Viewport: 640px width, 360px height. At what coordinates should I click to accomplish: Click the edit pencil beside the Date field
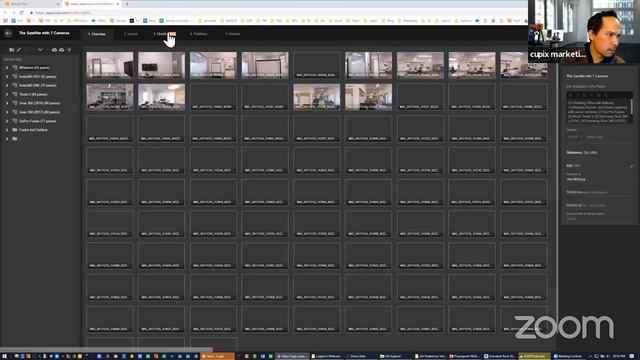tap(631, 166)
